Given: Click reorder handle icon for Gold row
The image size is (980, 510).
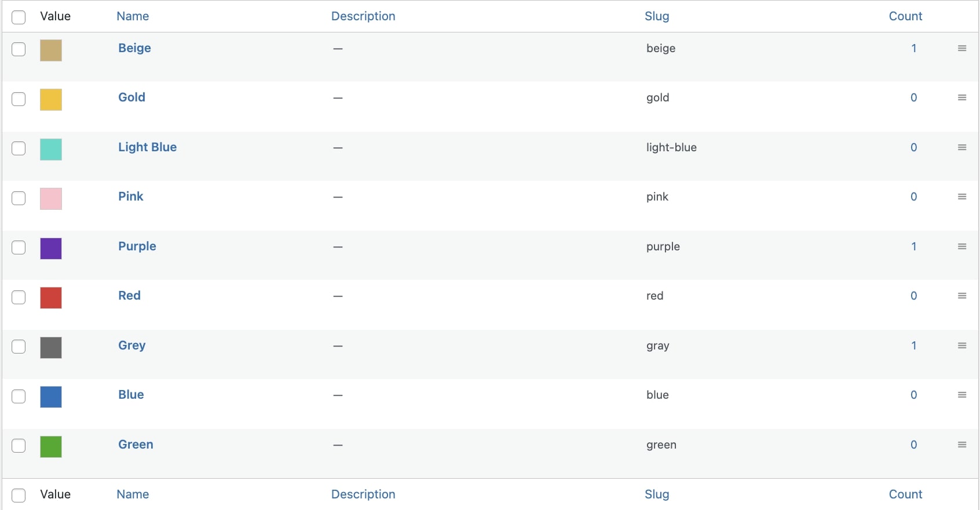Looking at the screenshot, I should tap(962, 97).
